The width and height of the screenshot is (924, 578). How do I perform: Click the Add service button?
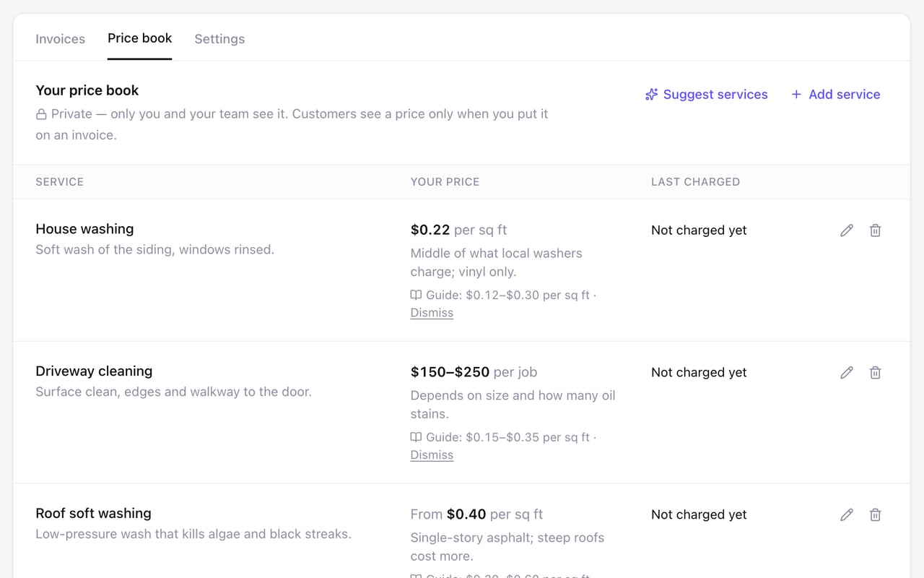[836, 95]
